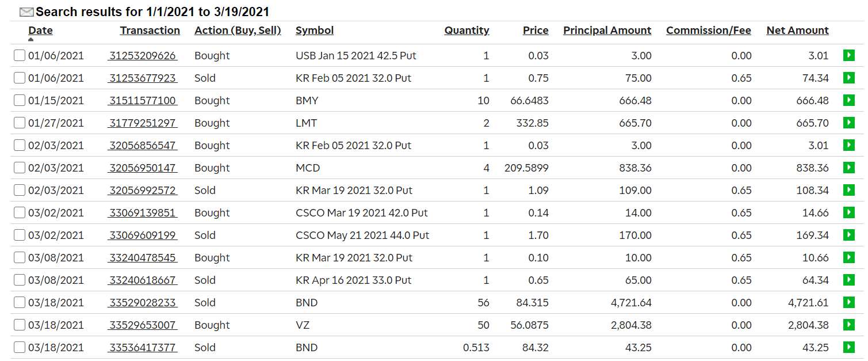Sort by the Symbol column header
868x361 pixels.
pos(314,31)
